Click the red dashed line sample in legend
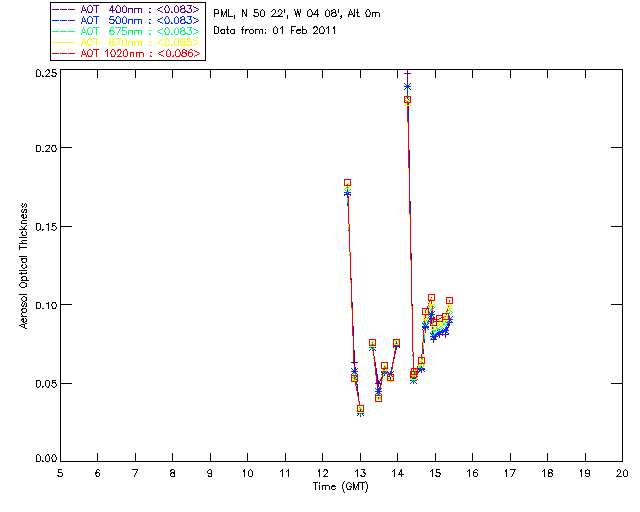 pyautogui.click(x=64, y=53)
